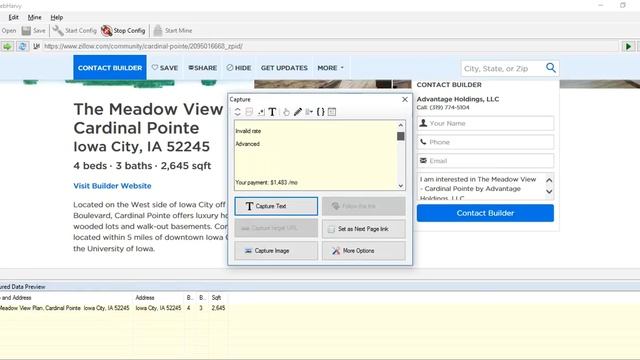Click the second grayed icon in Capture toolbar
Image resolution: width=640 pixels, height=360 pixels.
pyautogui.click(x=249, y=112)
